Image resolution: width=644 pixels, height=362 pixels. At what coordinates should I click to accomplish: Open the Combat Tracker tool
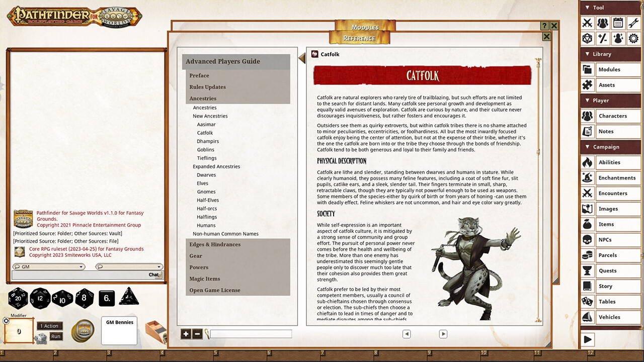click(x=587, y=23)
